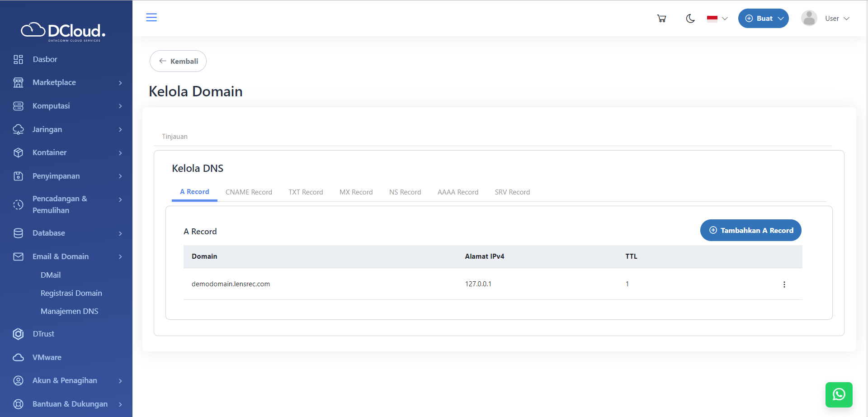The height and width of the screenshot is (417, 868).
Task: Open language flag dropdown
Action: click(x=717, y=19)
